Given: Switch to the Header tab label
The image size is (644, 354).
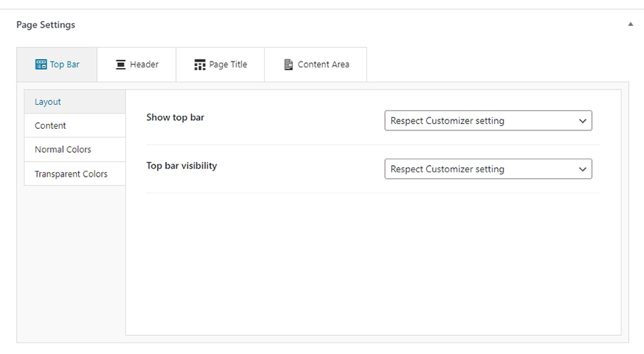Looking at the screenshot, I should click(144, 64).
